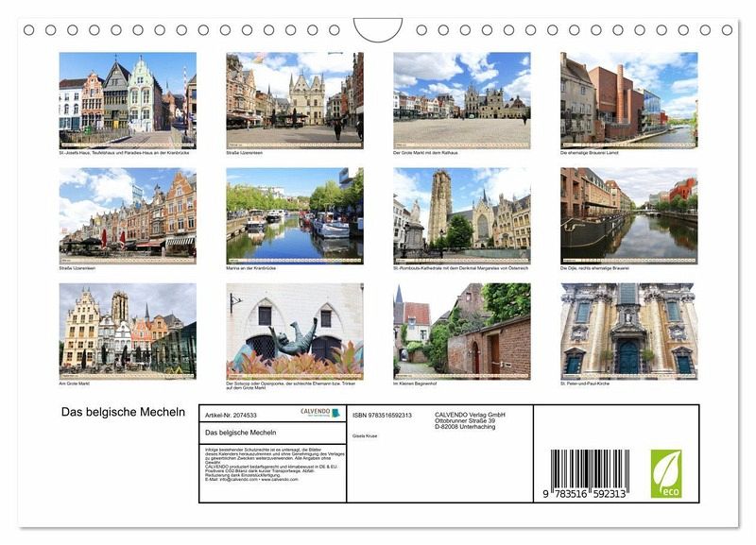This screenshot has height=545, width=756.
Task: Click the Artikel-Nr. 2074533 label
Action: click(x=232, y=415)
